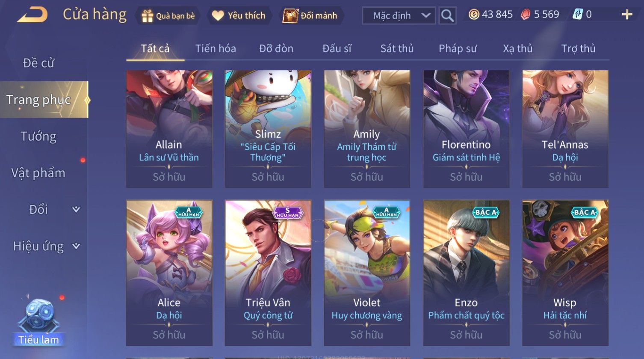
Task: Open the Mặc định sort dropdown
Action: [x=399, y=16]
